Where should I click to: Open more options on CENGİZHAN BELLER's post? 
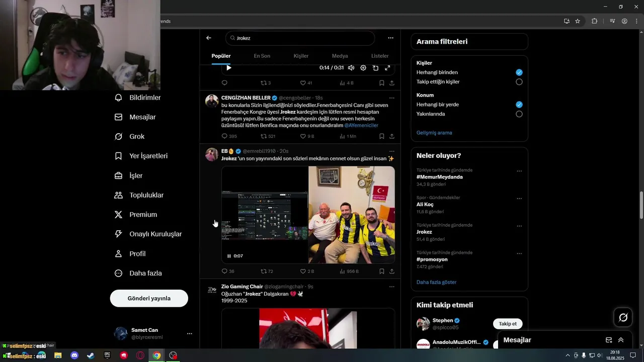[392, 98]
